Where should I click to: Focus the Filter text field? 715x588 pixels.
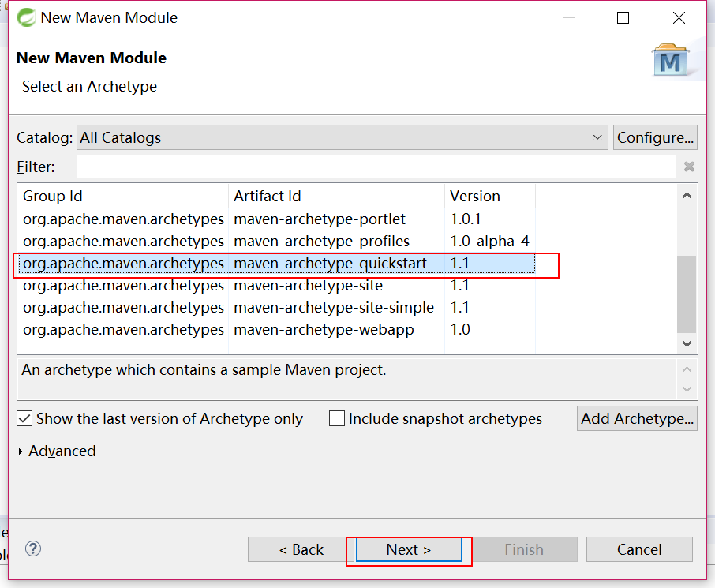point(376,167)
